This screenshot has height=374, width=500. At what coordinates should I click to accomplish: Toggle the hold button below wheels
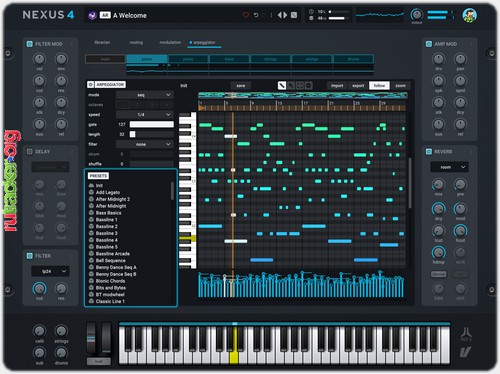[x=98, y=362]
